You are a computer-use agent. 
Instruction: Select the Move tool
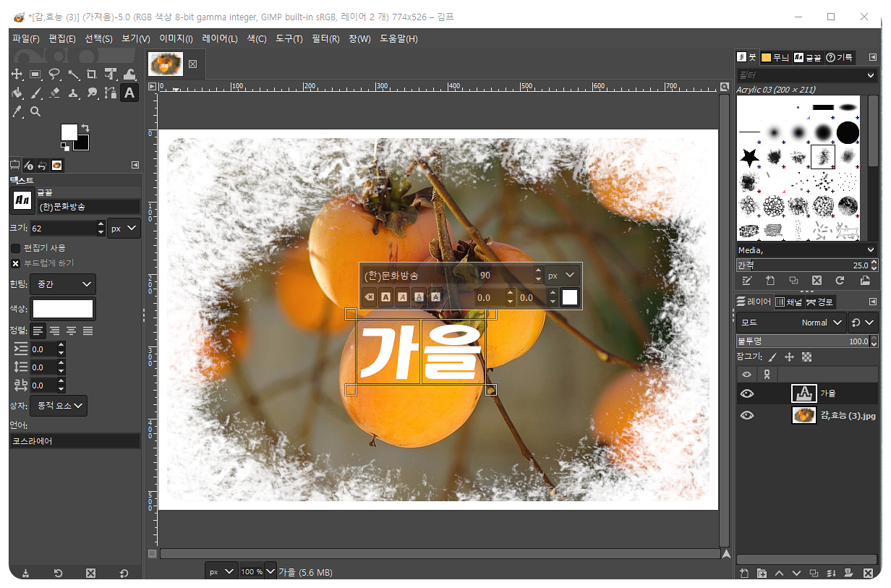(17, 74)
